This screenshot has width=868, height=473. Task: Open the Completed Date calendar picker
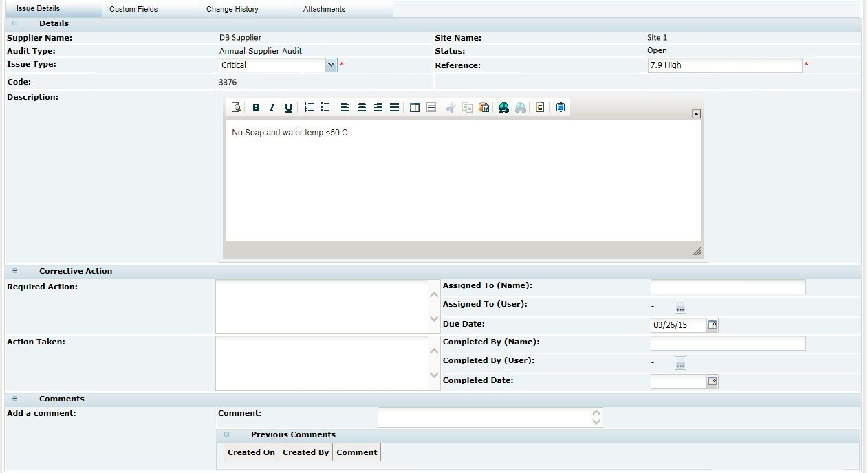(x=714, y=381)
